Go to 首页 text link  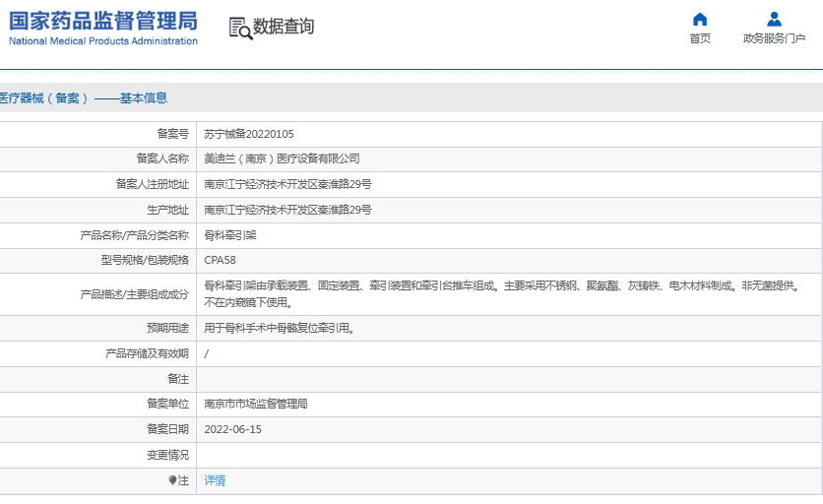click(x=700, y=38)
